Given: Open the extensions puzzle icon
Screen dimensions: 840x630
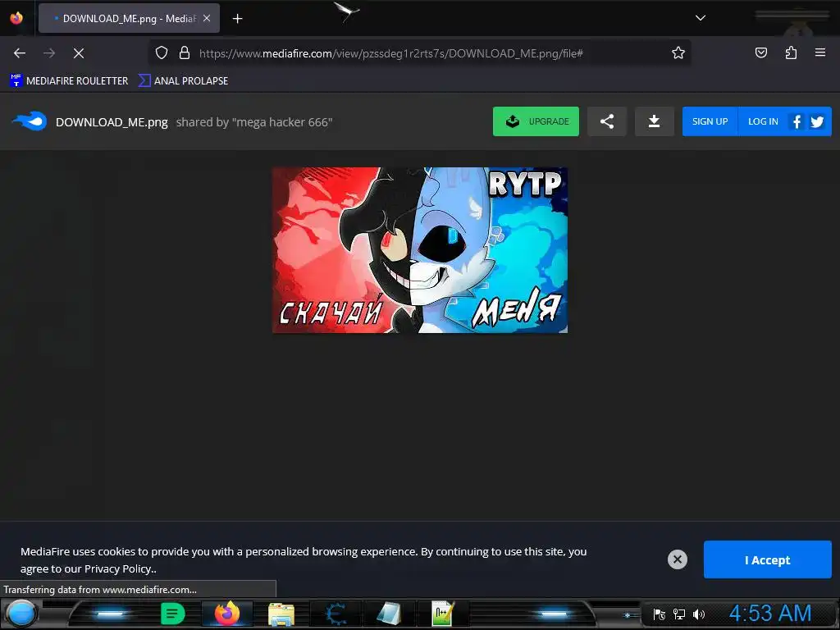Looking at the screenshot, I should [x=791, y=52].
